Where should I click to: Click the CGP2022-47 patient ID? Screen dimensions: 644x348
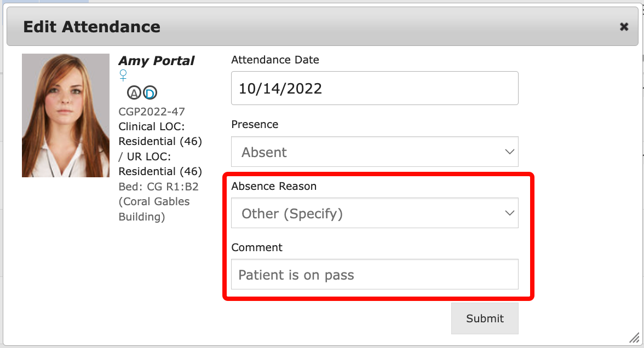pos(152,112)
